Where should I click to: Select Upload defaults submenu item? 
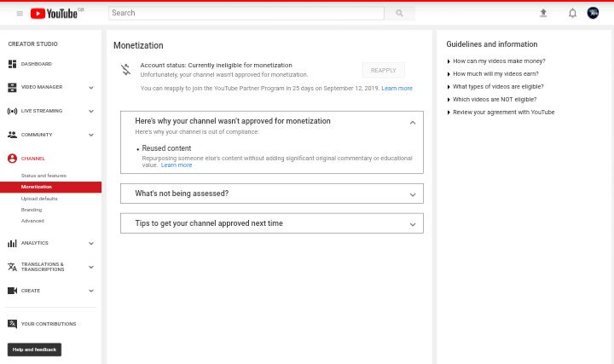click(39, 199)
